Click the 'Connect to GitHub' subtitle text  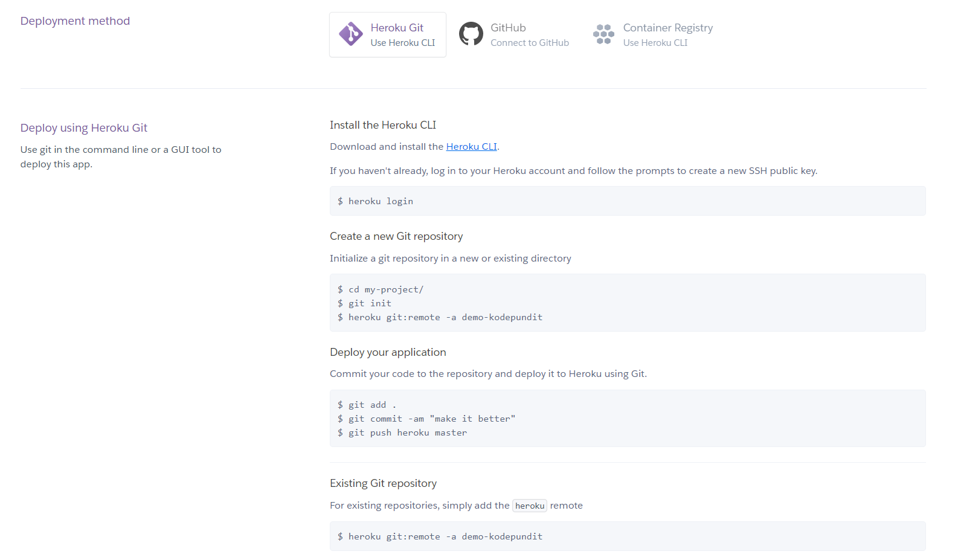pyautogui.click(x=530, y=43)
